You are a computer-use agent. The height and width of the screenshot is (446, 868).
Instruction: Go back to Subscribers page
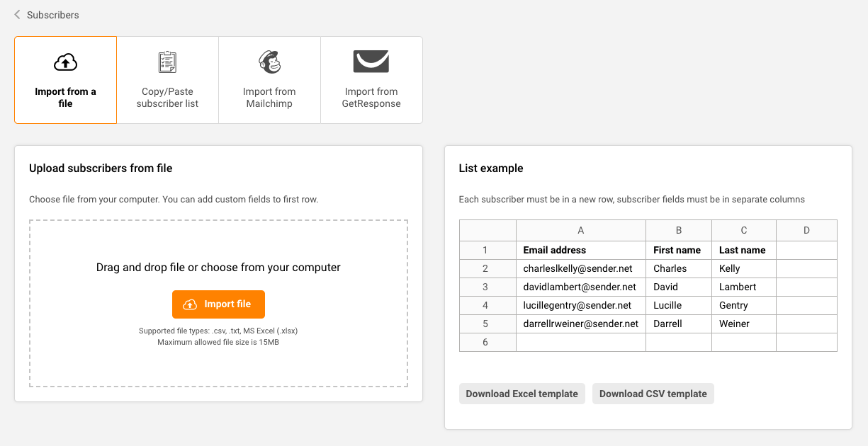tap(52, 15)
